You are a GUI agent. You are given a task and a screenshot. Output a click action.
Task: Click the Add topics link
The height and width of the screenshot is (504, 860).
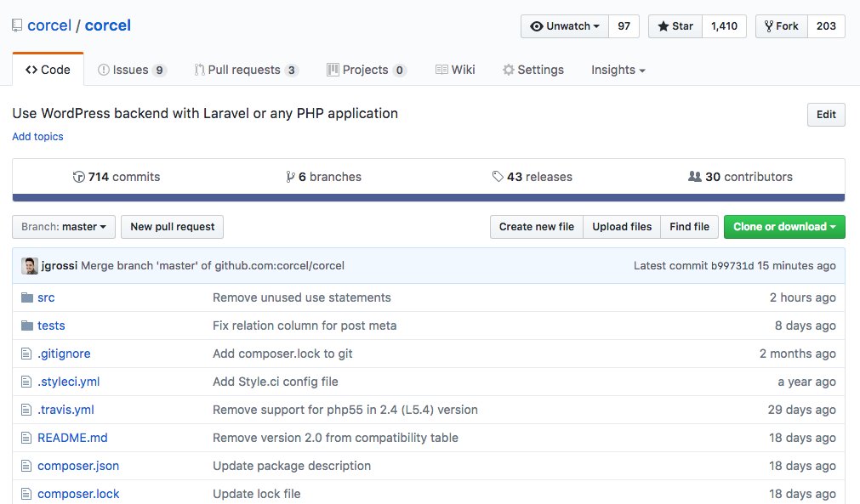click(37, 136)
